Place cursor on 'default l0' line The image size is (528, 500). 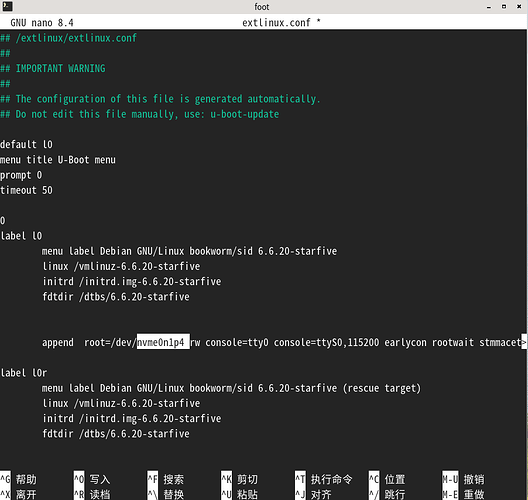pyautogui.click(x=26, y=144)
